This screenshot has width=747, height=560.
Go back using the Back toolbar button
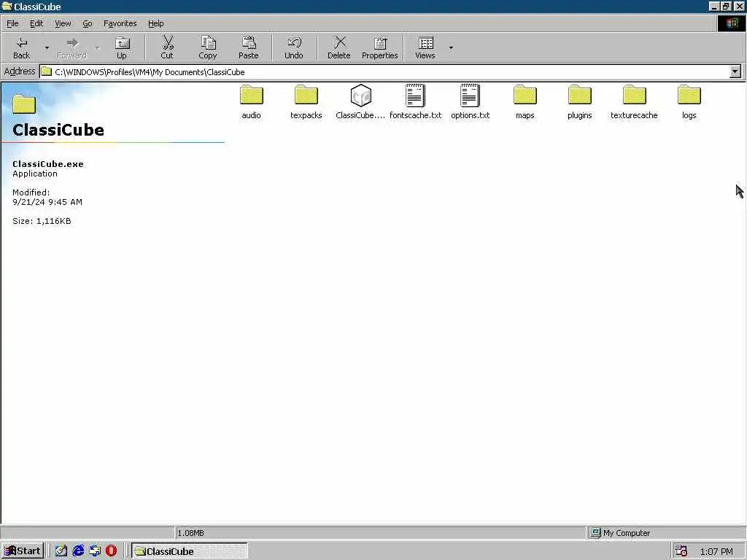(x=21, y=47)
